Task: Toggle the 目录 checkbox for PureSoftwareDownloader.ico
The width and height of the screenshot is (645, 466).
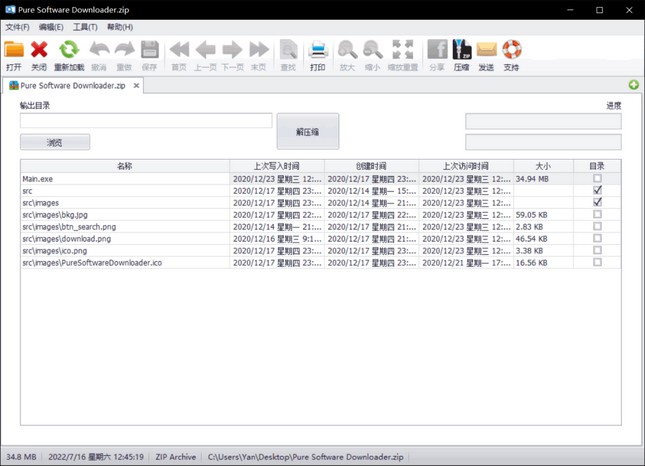Action: tap(597, 262)
